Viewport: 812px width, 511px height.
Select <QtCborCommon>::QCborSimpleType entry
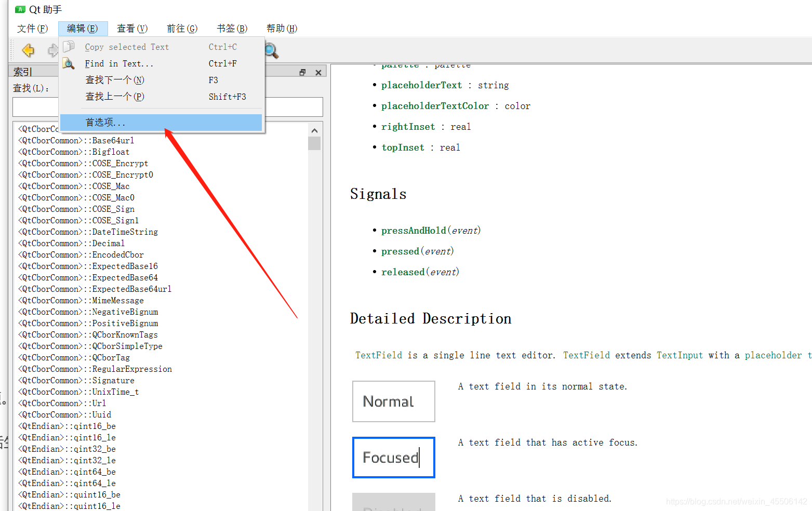point(90,346)
